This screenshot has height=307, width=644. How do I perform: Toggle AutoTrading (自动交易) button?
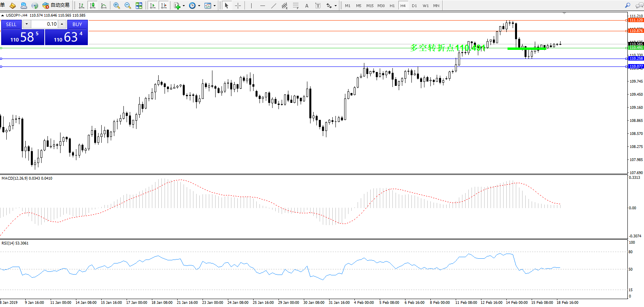[x=56, y=6]
